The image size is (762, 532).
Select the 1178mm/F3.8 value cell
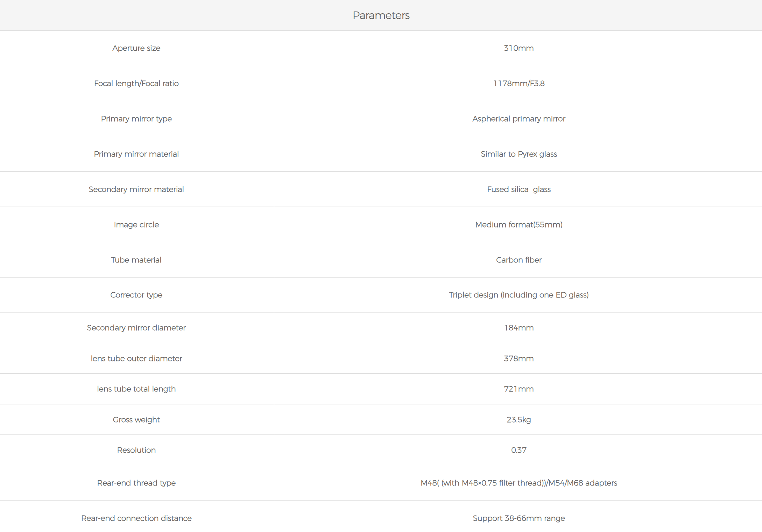(x=518, y=84)
